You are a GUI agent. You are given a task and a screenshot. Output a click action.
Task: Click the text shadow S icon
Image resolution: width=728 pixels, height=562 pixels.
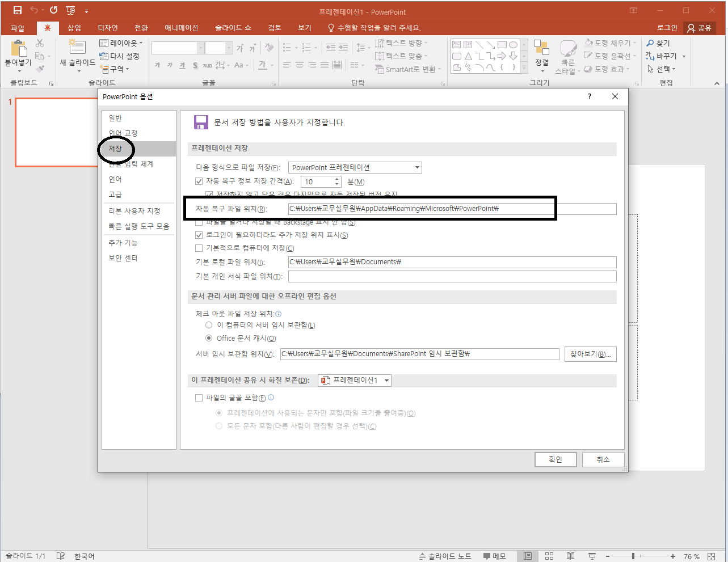(195, 65)
